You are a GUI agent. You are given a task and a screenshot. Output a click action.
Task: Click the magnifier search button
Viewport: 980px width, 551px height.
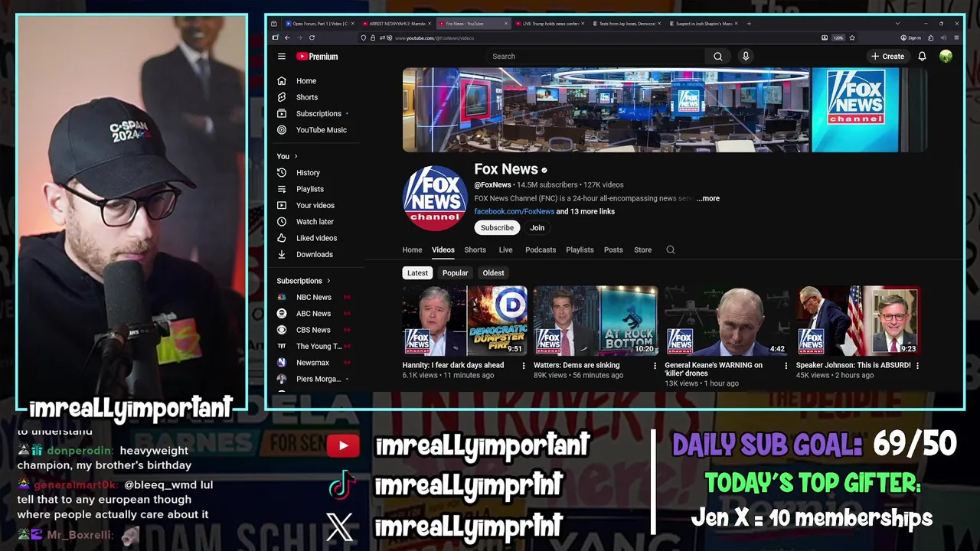717,57
